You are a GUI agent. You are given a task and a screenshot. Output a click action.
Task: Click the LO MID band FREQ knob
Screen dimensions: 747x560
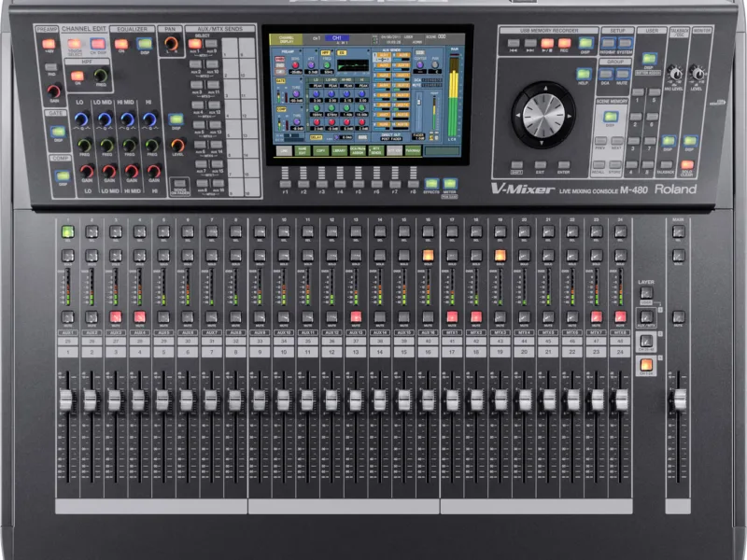(106, 145)
